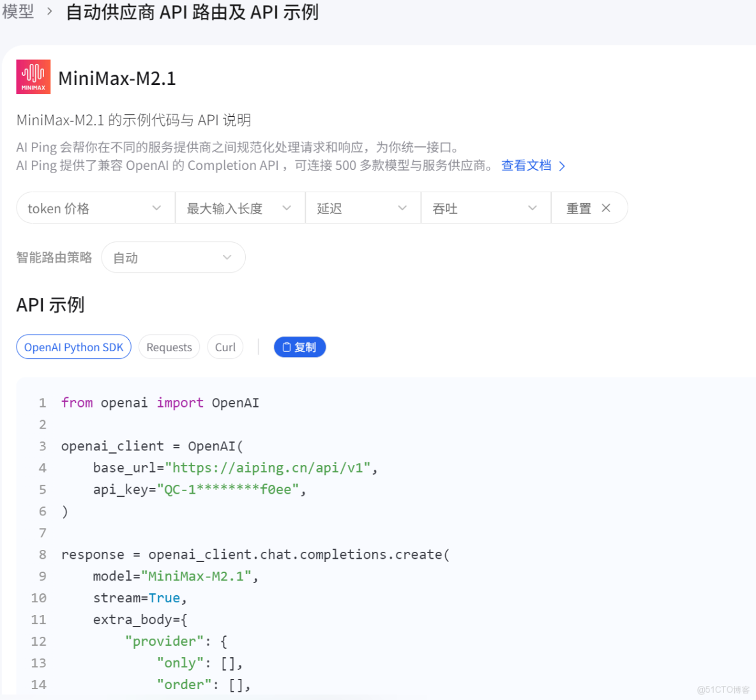Open the token 价格 filter dropdown
This screenshot has width=756, height=700.
pyautogui.click(x=94, y=208)
